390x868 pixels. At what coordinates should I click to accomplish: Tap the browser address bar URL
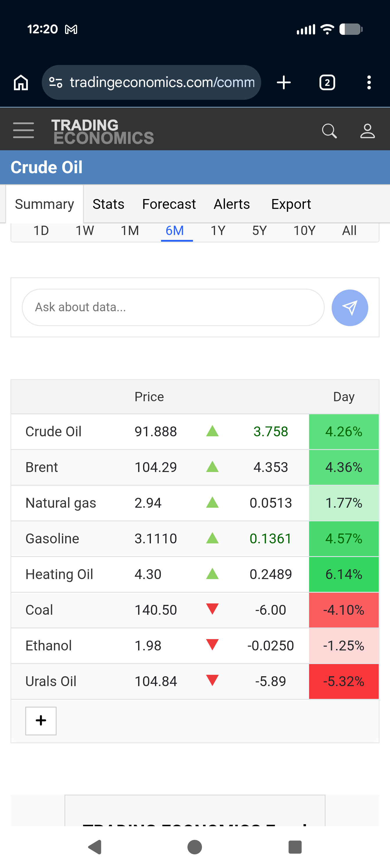pos(162,83)
